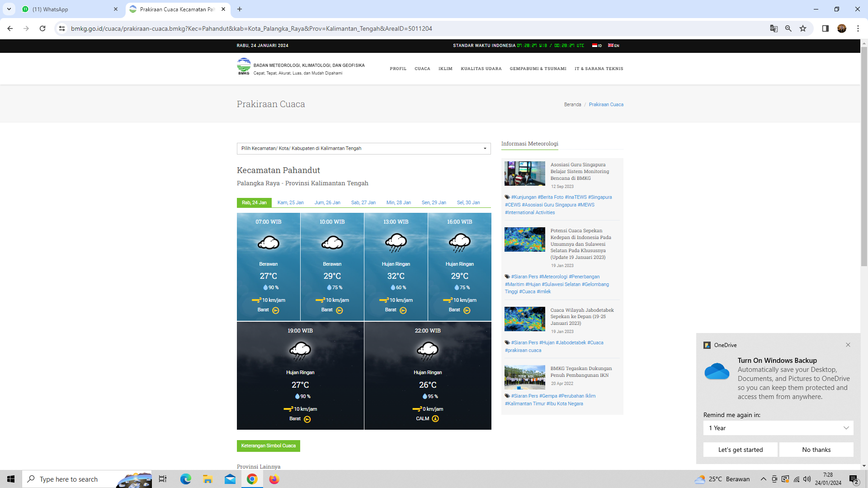Open Firefox from the taskbar
This screenshot has height=488, width=868.
(274, 479)
